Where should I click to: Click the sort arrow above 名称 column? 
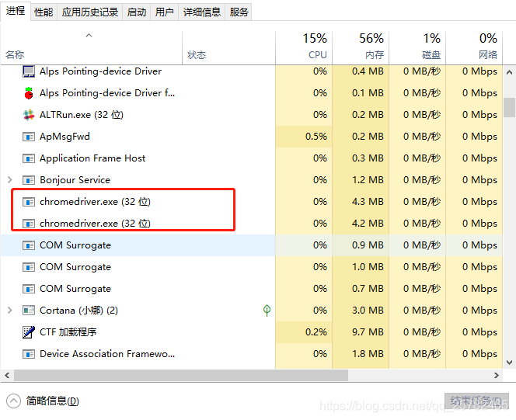[x=89, y=35]
